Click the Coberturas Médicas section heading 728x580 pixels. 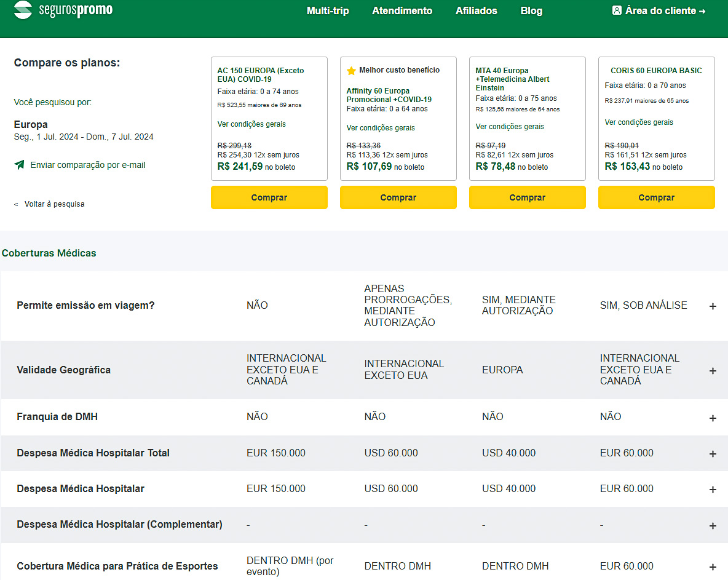coord(49,253)
